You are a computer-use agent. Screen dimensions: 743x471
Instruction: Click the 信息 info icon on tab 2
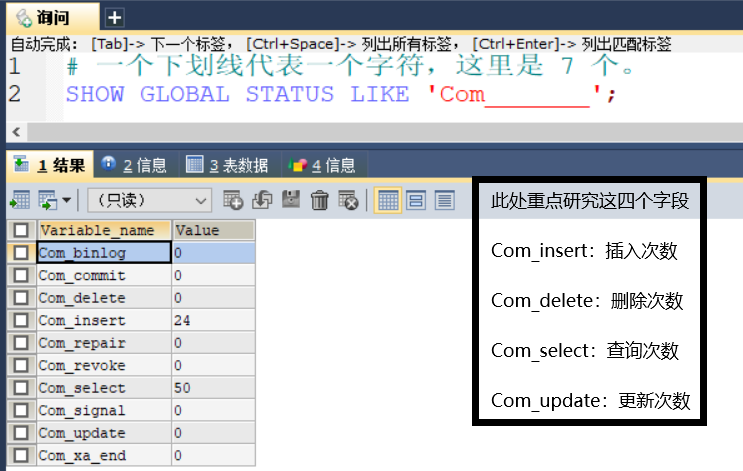pyautogui.click(x=109, y=164)
